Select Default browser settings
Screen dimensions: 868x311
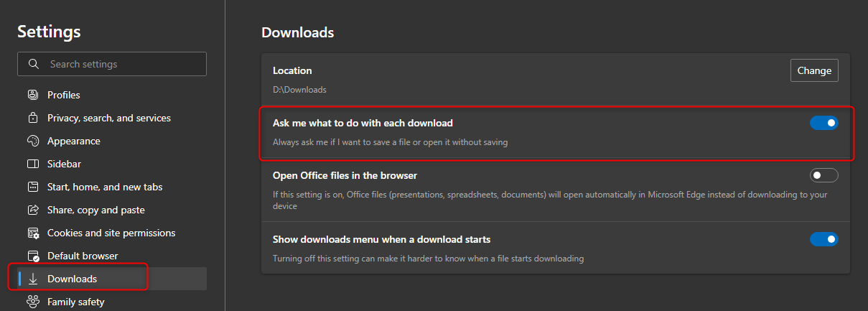[112, 256]
